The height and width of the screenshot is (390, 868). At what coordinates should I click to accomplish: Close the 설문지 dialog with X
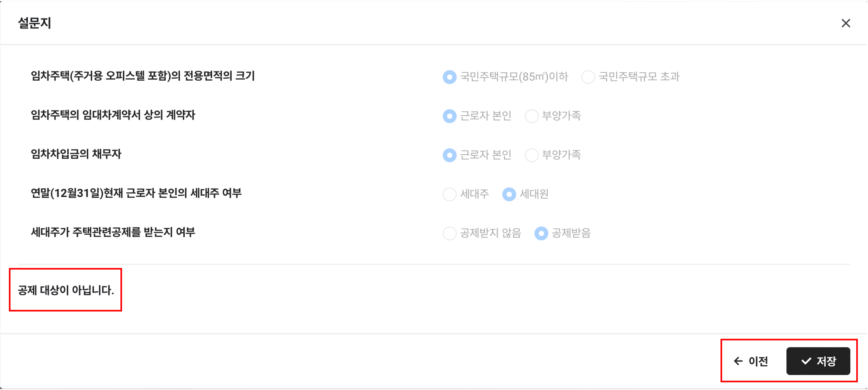[x=846, y=23]
